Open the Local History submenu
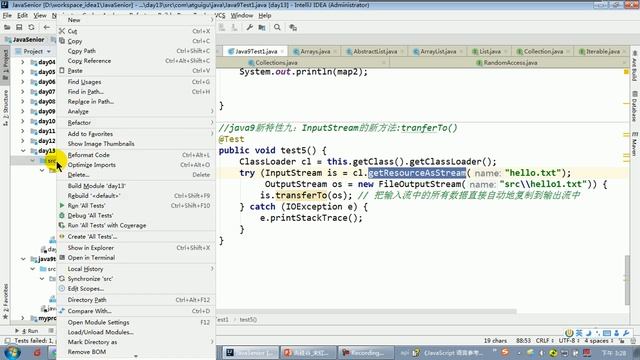 tap(136, 269)
